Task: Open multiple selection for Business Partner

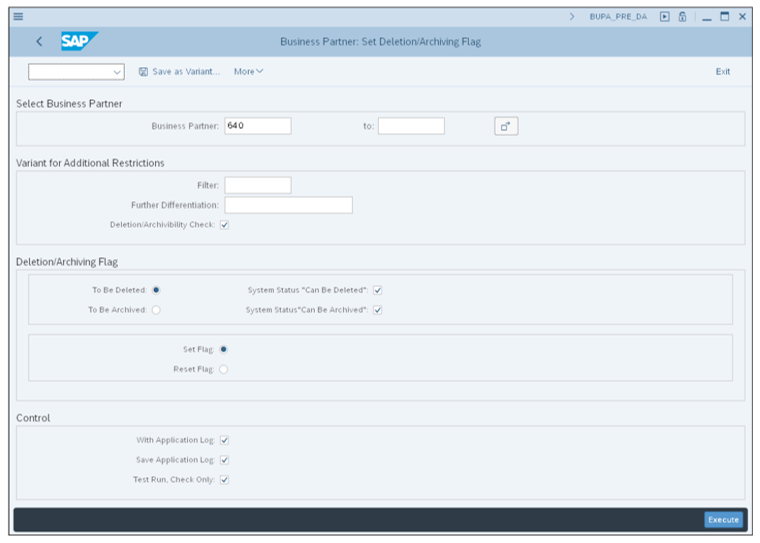Action: [506, 126]
